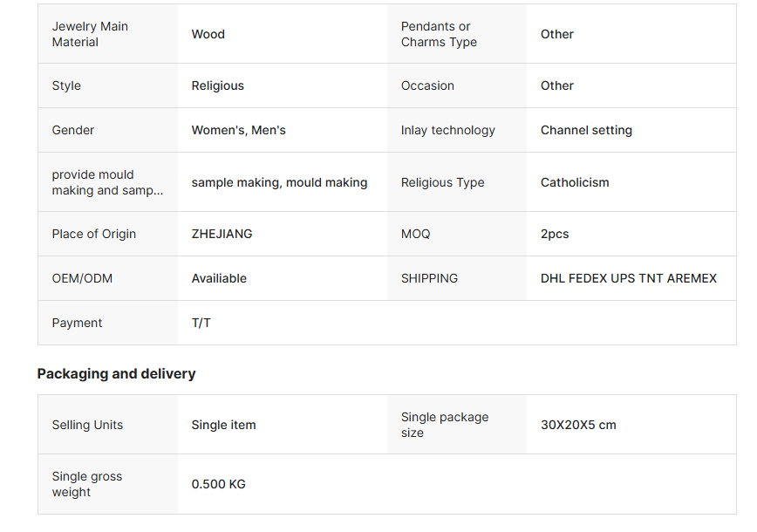Click the '30X20X5 cm' package size value

(x=578, y=425)
